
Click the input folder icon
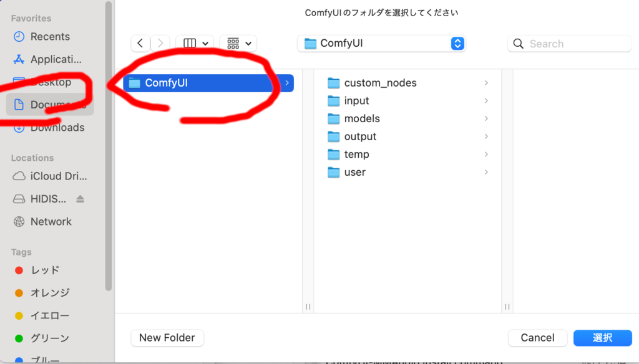coord(334,101)
